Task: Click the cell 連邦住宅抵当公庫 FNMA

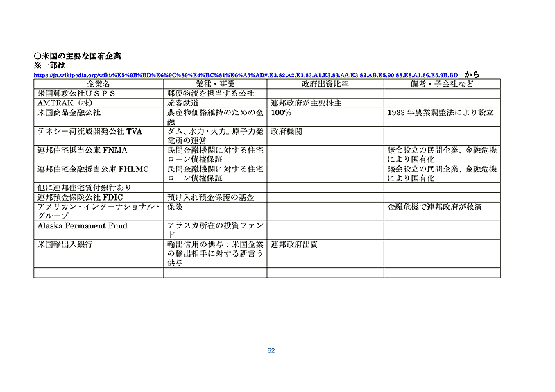Action: click(99, 155)
